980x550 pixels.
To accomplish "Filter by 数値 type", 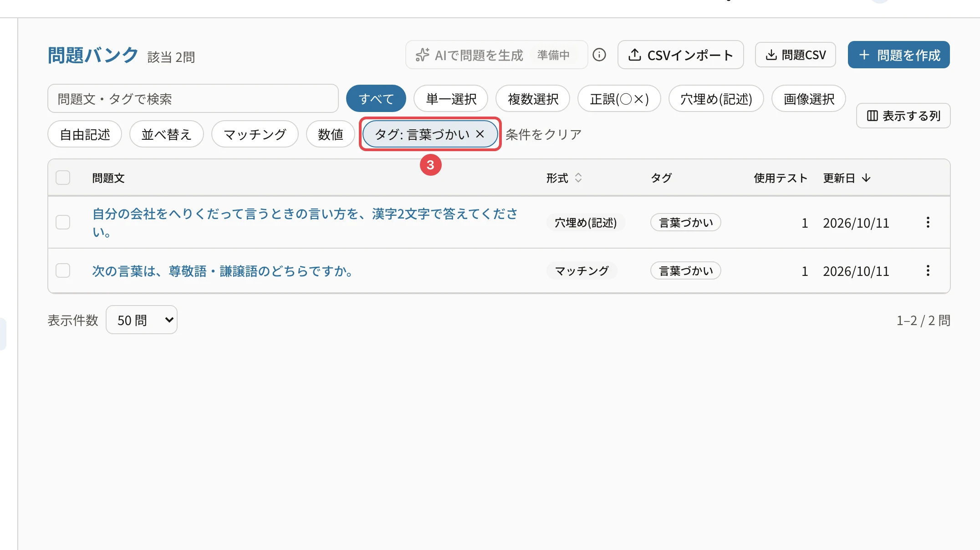I will pyautogui.click(x=331, y=134).
